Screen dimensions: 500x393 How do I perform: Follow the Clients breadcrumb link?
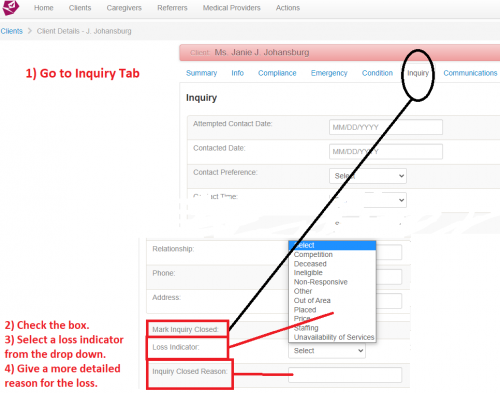12,31
